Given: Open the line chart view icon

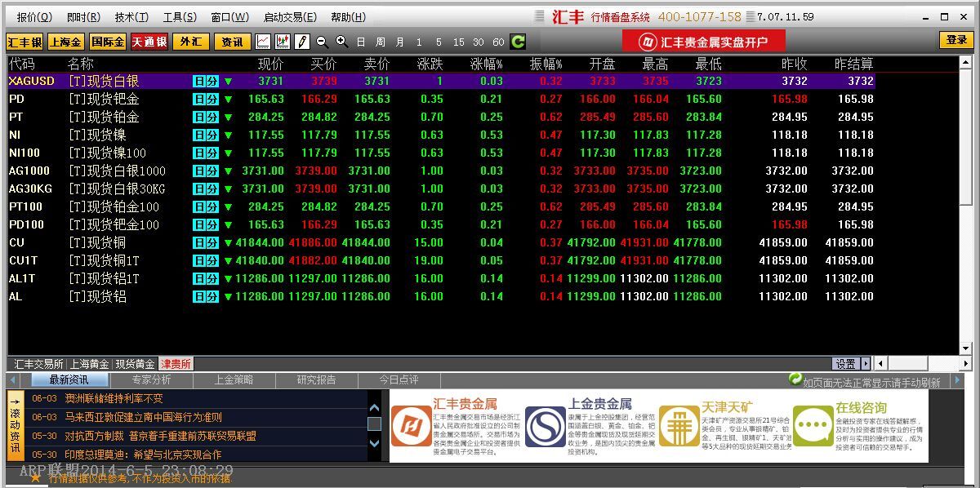Looking at the screenshot, I should tap(263, 42).
